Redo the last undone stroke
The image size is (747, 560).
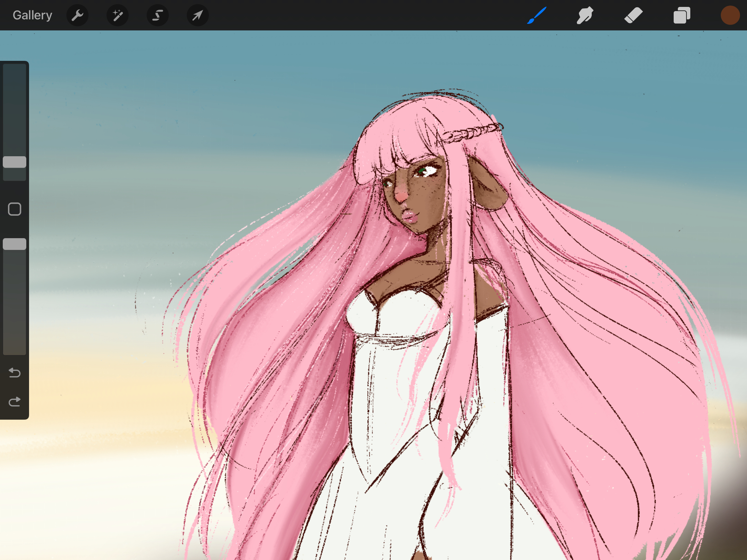pyautogui.click(x=15, y=402)
